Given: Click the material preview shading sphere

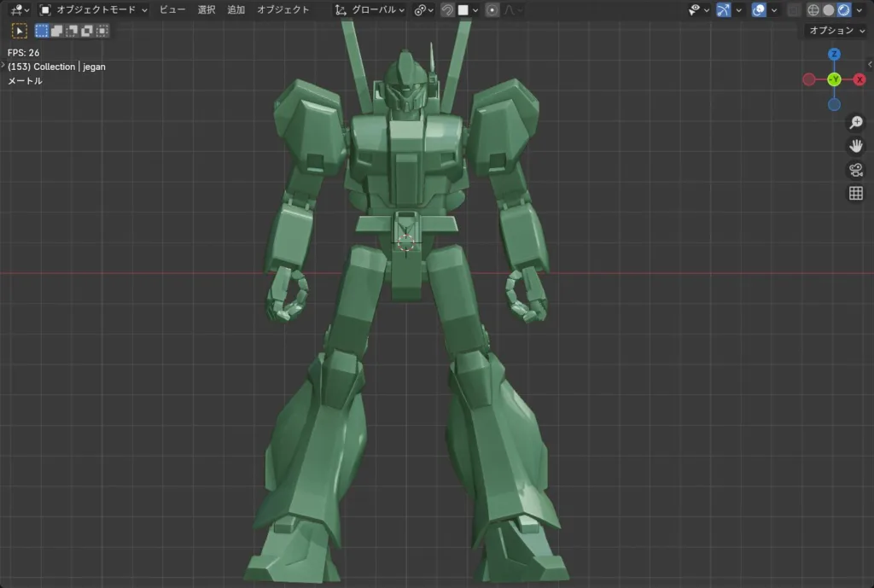Looking at the screenshot, I should (843, 10).
